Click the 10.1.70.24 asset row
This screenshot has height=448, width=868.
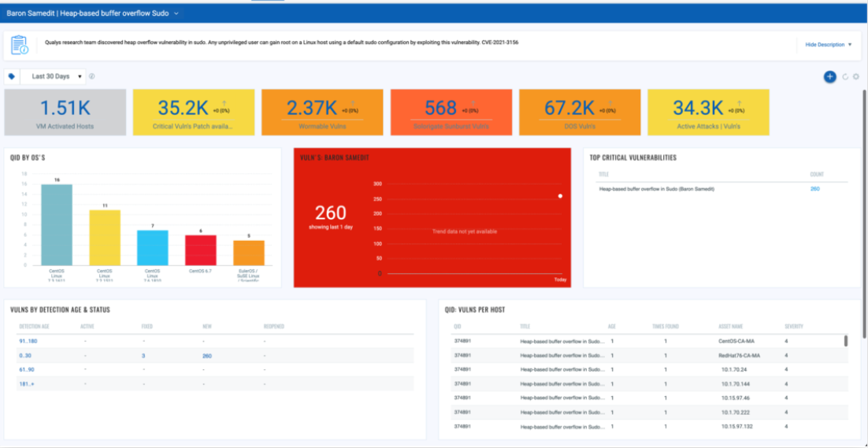[x=648, y=369]
